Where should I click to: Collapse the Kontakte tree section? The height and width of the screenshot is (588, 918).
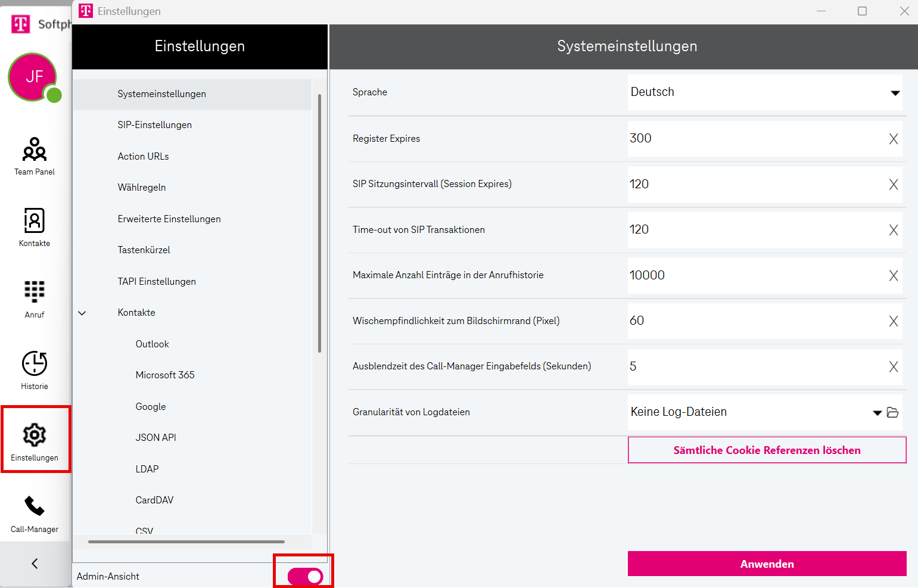(82, 313)
